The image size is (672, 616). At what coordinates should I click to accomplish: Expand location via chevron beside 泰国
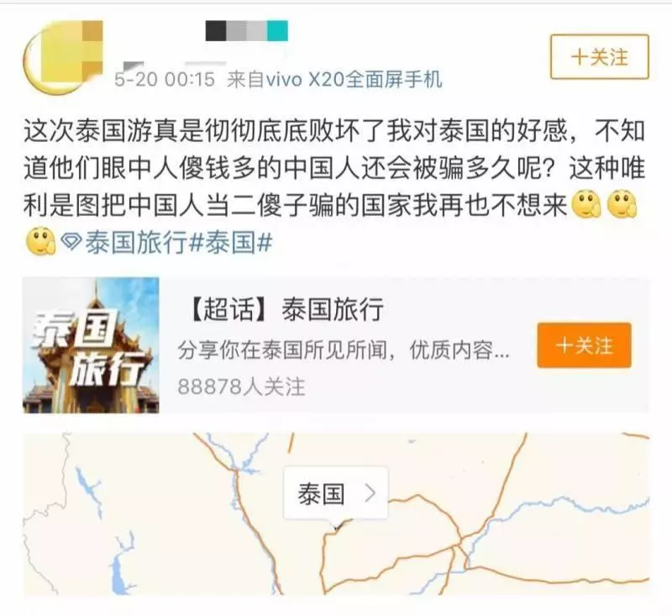click(370, 493)
